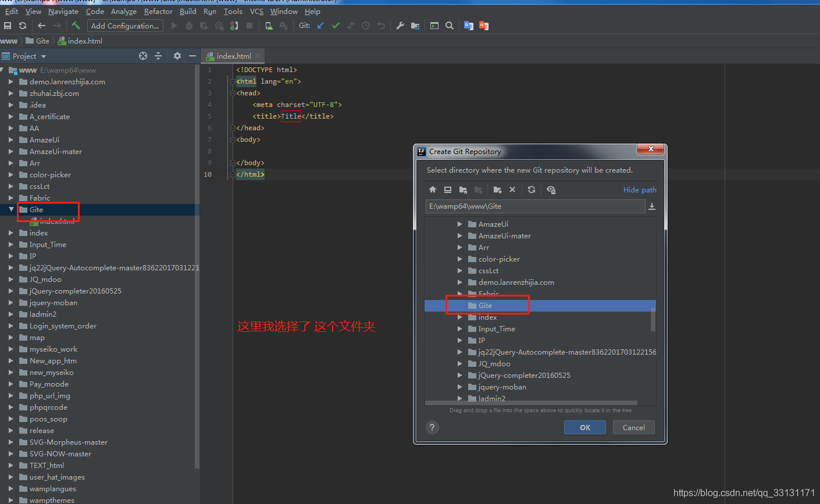The width and height of the screenshot is (820, 504).
Task: Open Project panel settings gear icon
Action: (x=177, y=56)
